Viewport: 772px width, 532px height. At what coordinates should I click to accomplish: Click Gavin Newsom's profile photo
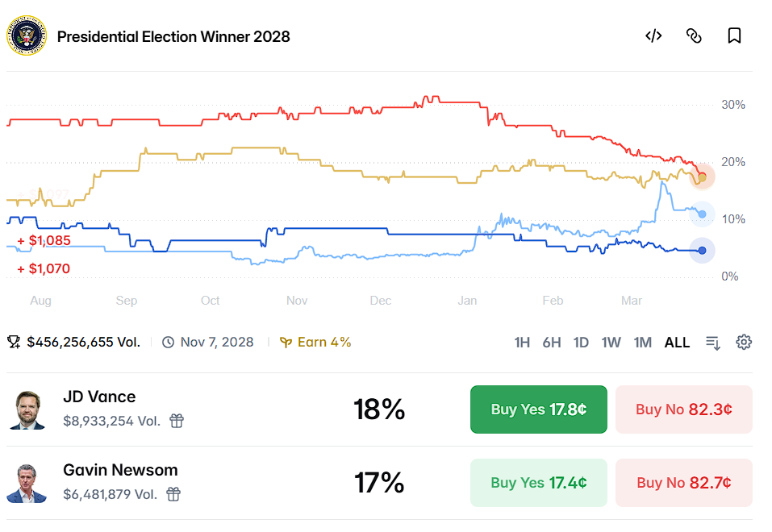27,483
